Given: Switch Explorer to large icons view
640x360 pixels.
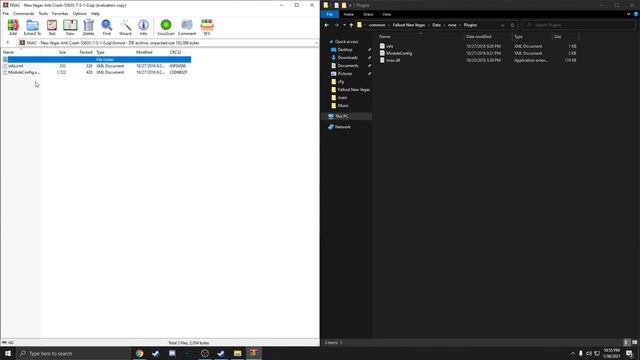Looking at the screenshot, I should 634,342.
